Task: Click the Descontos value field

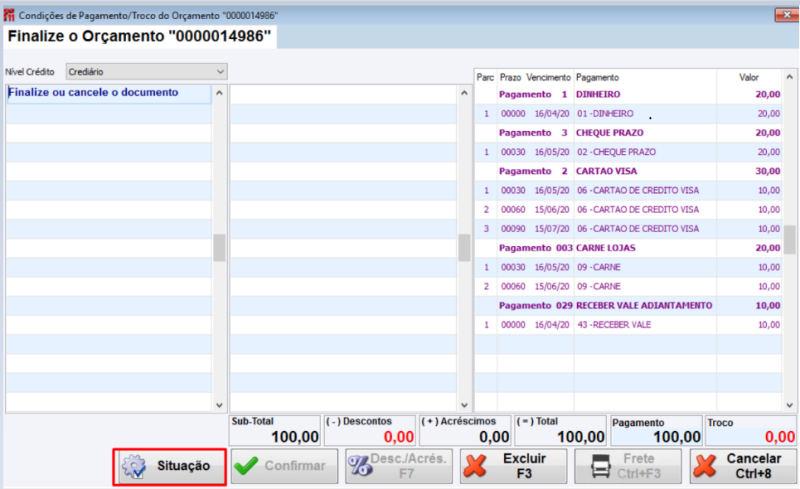Action: point(370,430)
